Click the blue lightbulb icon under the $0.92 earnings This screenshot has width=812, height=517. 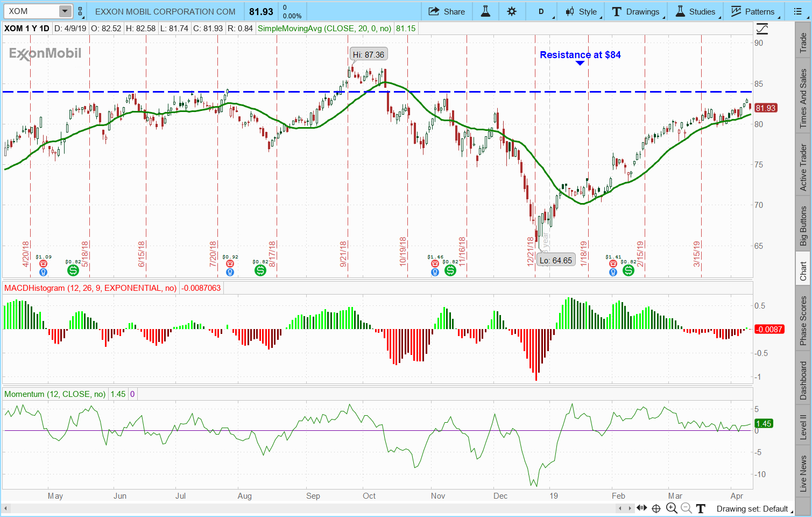230,273
